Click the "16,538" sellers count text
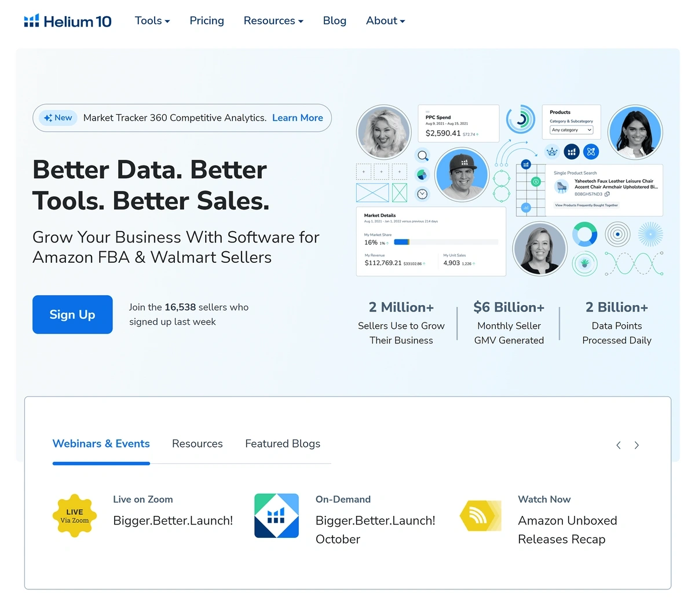The width and height of the screenshot is (695, 616). (x=180, y=307)
